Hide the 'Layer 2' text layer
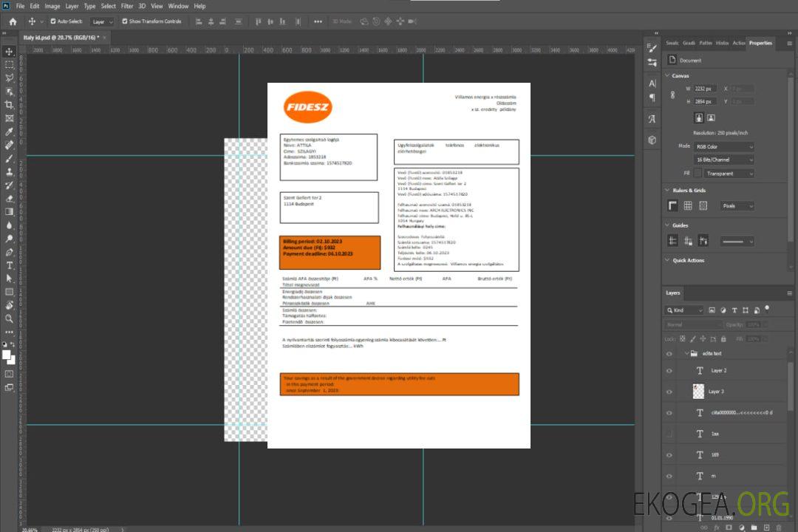Screen dimensions: 798x532 [669, 371]
